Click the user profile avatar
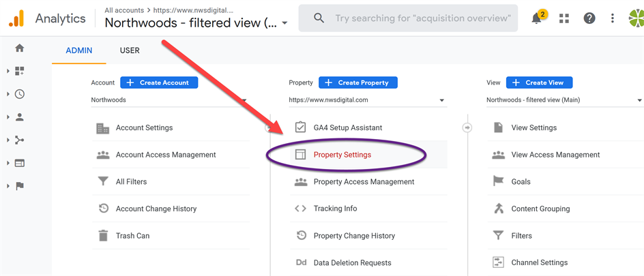 (x=636, y=18)
